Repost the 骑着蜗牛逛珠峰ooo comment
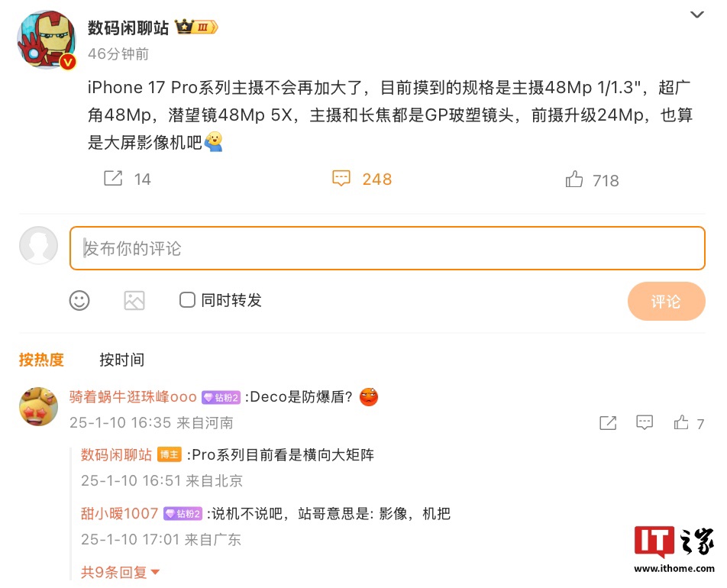 tap(608, 423)
